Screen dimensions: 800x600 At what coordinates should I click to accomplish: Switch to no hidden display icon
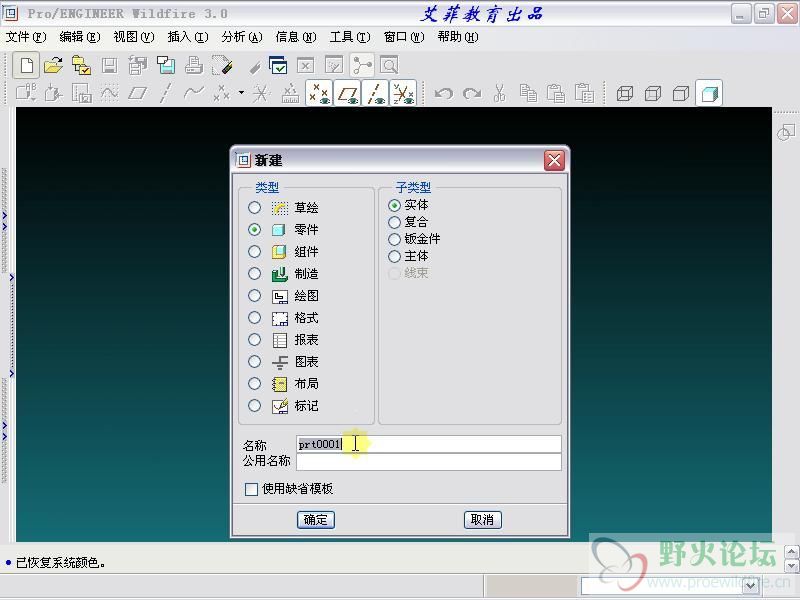point(681,93)
